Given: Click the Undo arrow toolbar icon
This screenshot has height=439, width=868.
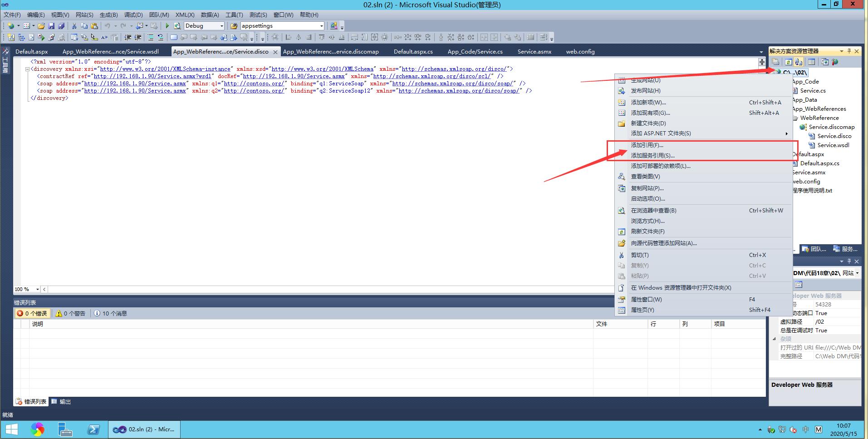Looking at the screenshot, I should (x=108, y=26).
